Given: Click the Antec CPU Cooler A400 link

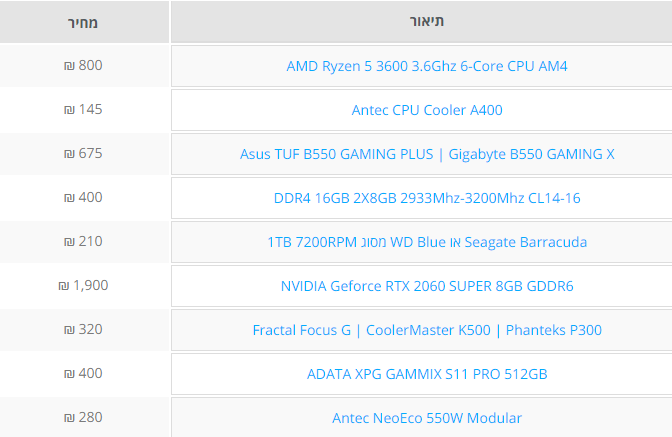Looking at the screenshot, I should point(427,110).
